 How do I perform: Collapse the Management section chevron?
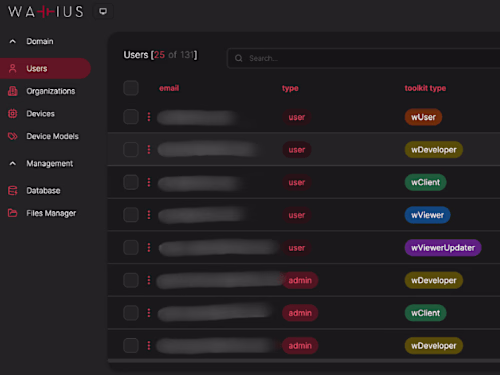tap(13, 164)
